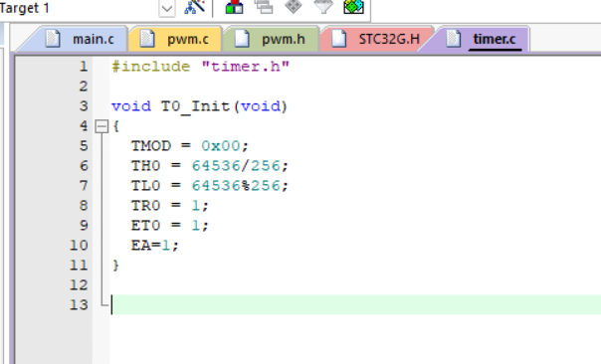Screen dimensions: 601x364
Task: Open Pack Installer green icon
Action: (x=353, y=7)
